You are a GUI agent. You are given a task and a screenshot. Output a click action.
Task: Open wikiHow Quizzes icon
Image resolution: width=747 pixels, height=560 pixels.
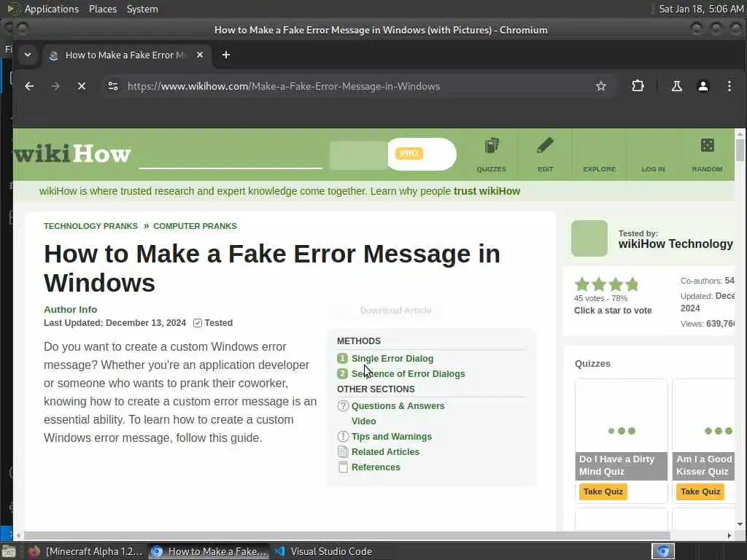pos(491,155)
